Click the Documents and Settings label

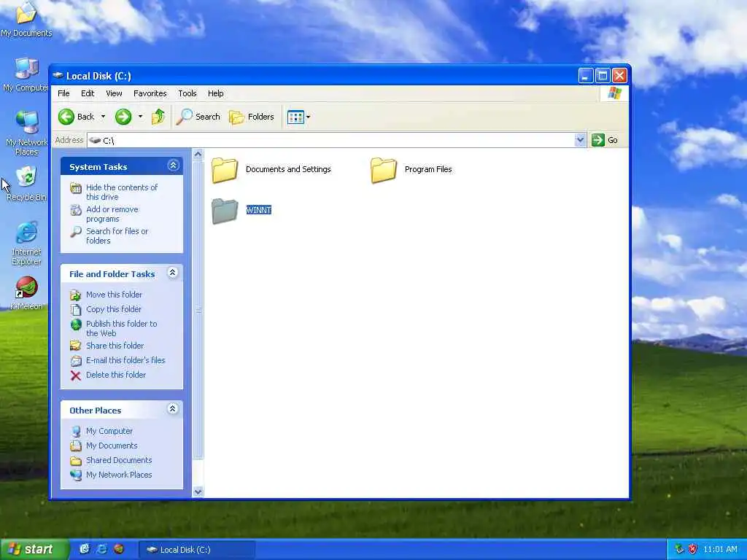pyautogui.click(x=288, y=169)
